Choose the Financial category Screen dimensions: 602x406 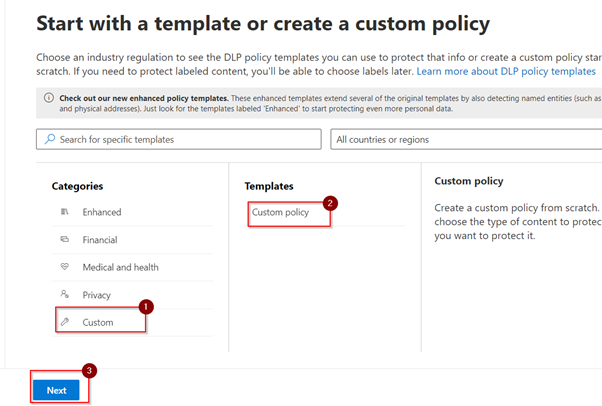click(99, 240)
